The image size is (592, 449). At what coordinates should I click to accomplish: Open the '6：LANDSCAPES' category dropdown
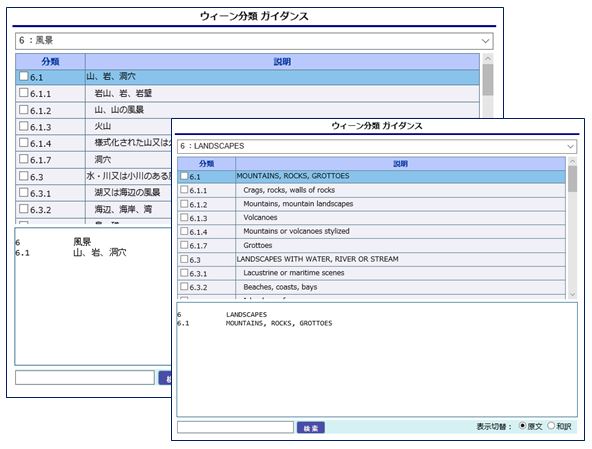(377, 146)
